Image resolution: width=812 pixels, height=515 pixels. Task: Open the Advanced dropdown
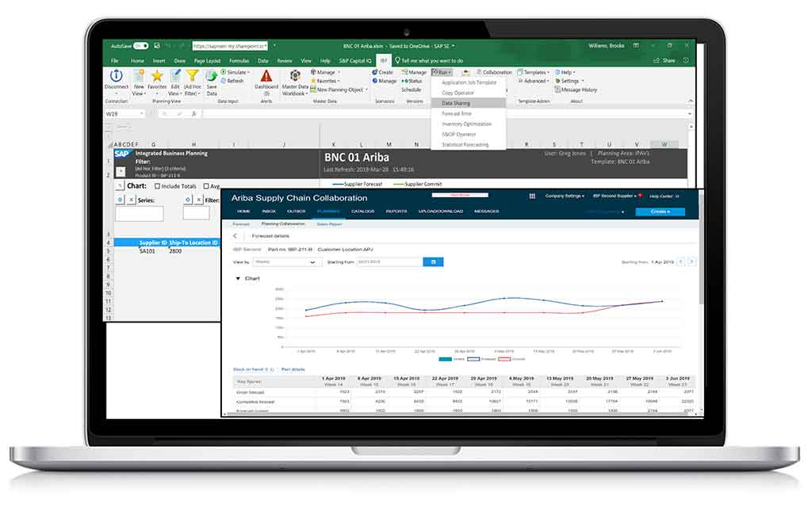[x=534, y=81]
